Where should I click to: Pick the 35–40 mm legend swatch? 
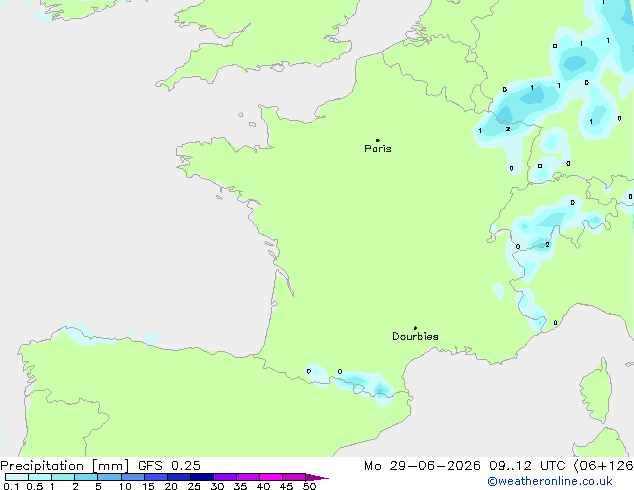[x=248, y=477]
